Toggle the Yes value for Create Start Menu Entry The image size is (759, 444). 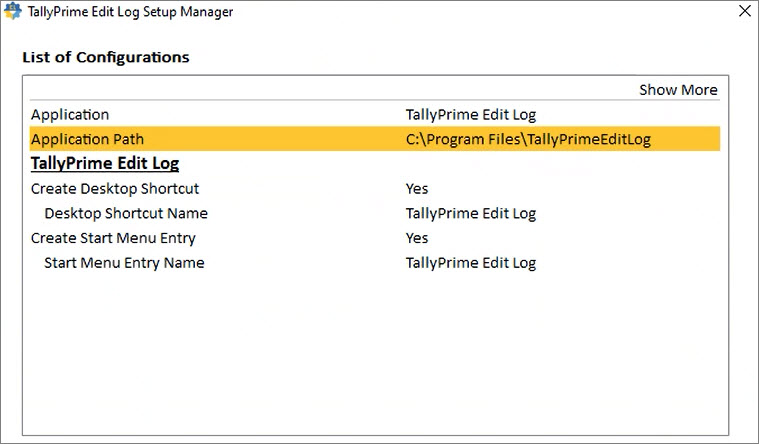(417, 238)
